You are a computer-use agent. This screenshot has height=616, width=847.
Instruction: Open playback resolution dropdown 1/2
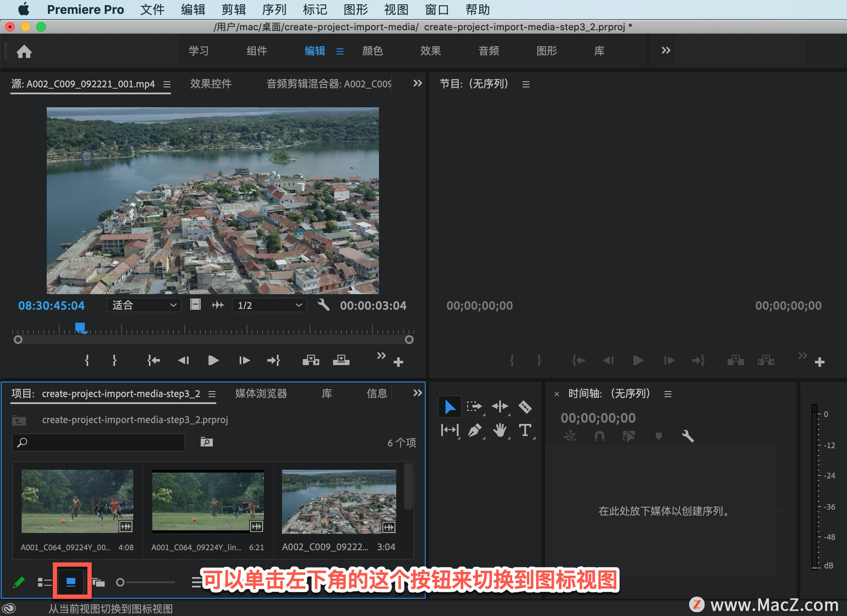tap(269, 305)
